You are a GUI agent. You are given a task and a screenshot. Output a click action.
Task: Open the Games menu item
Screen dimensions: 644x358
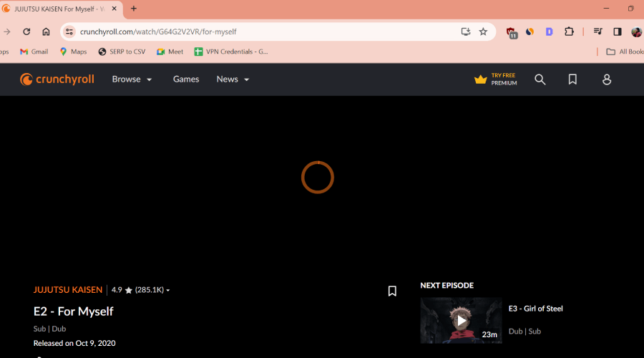[x=186, y=79]
